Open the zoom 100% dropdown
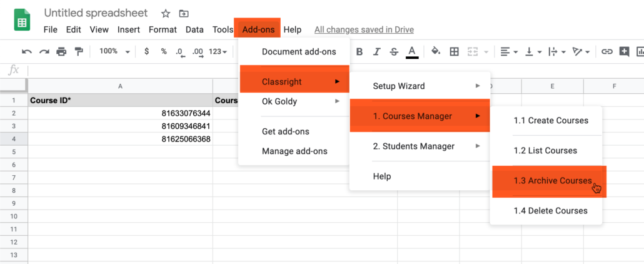Screen dimensions: 644x264 click(x=114, y=51)
